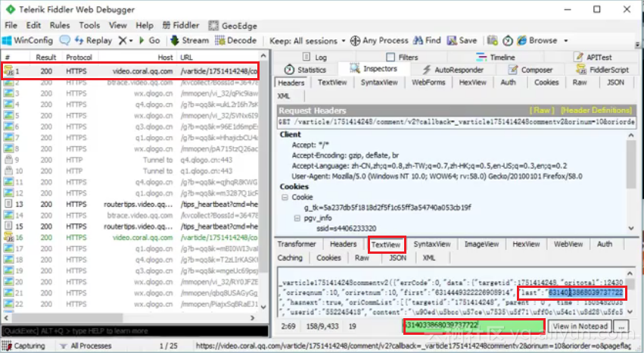The image size is (644, 353).
Task: Collapse the pgv_info tree node
Action: 297,218
